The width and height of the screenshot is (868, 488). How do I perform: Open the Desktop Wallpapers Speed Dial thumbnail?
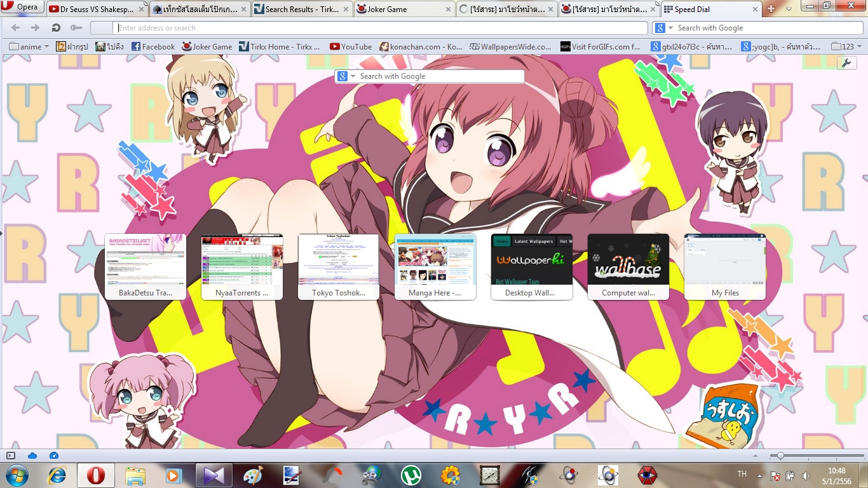click(x=532, y=267)
